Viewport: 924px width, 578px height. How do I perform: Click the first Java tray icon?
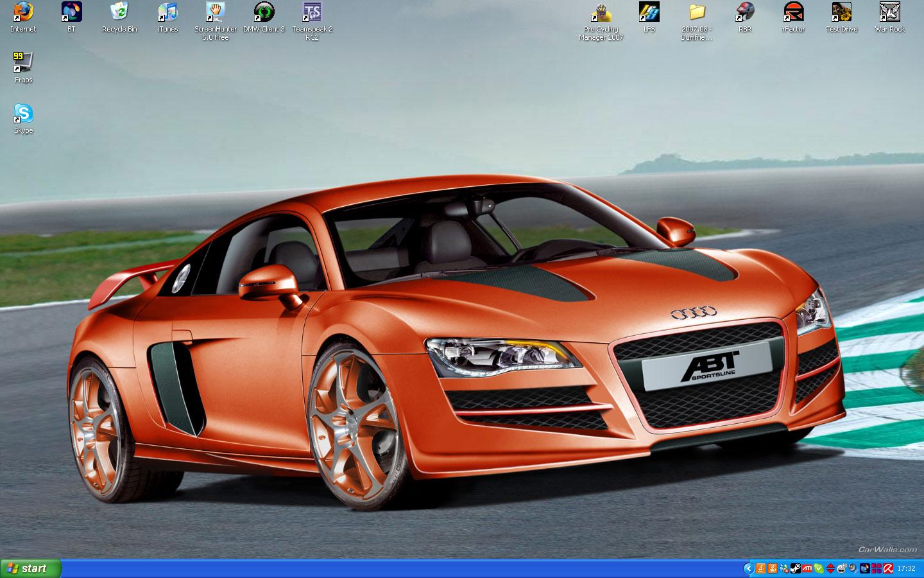point(761,568)
